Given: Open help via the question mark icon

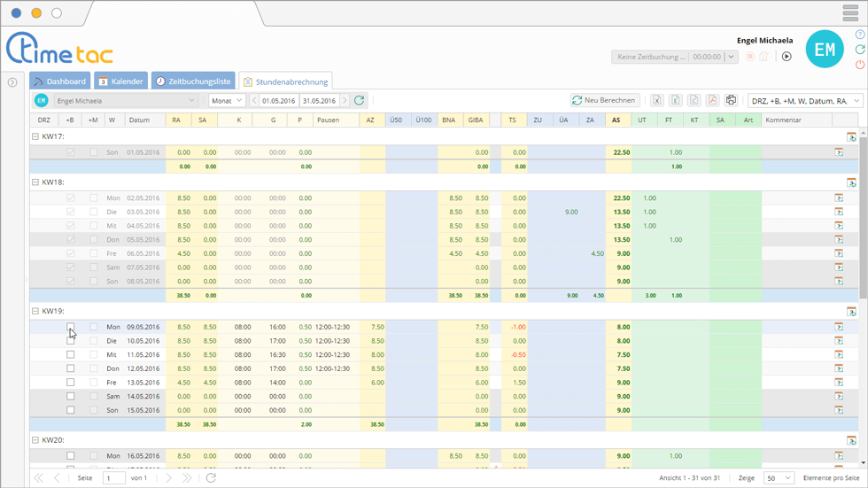Looking at the screenshot, I should pos(860,35).
